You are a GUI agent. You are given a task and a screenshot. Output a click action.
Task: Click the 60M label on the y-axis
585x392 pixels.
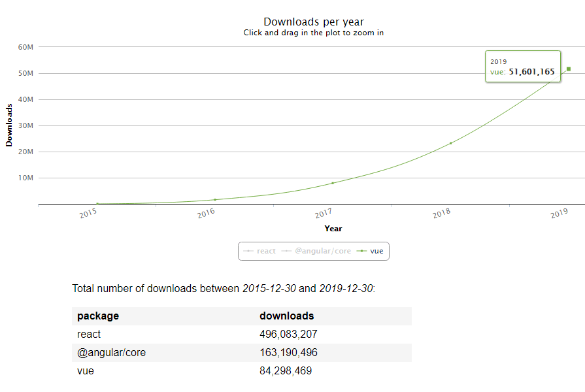(25, 47)
